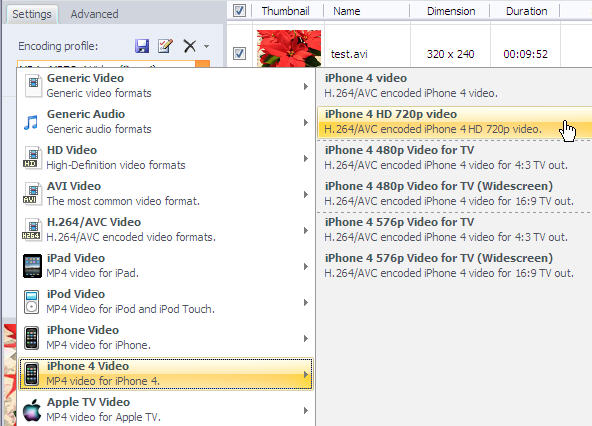
Task: Sort the list by the Duration column header
Action: point(526,11)
